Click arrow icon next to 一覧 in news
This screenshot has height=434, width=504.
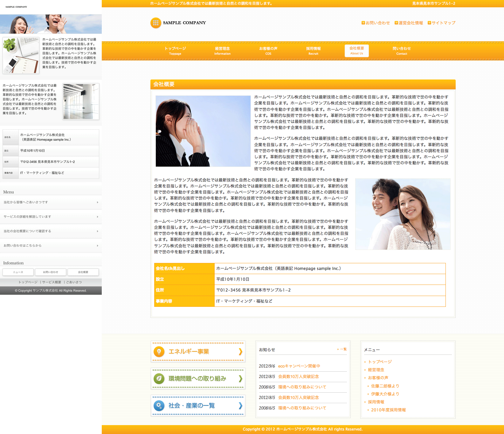338,349
